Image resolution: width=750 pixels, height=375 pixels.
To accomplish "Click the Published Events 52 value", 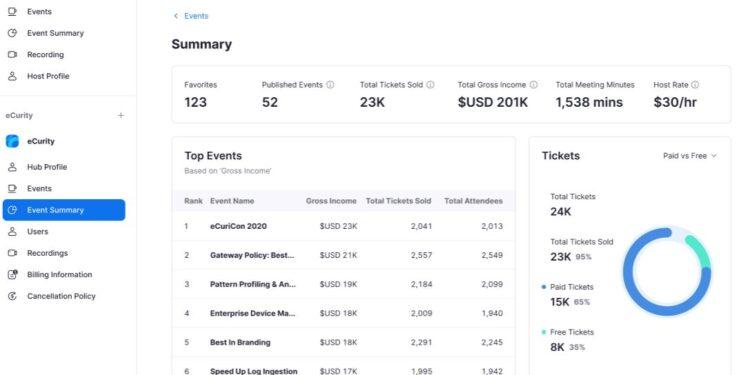I will tap(270, 102).
